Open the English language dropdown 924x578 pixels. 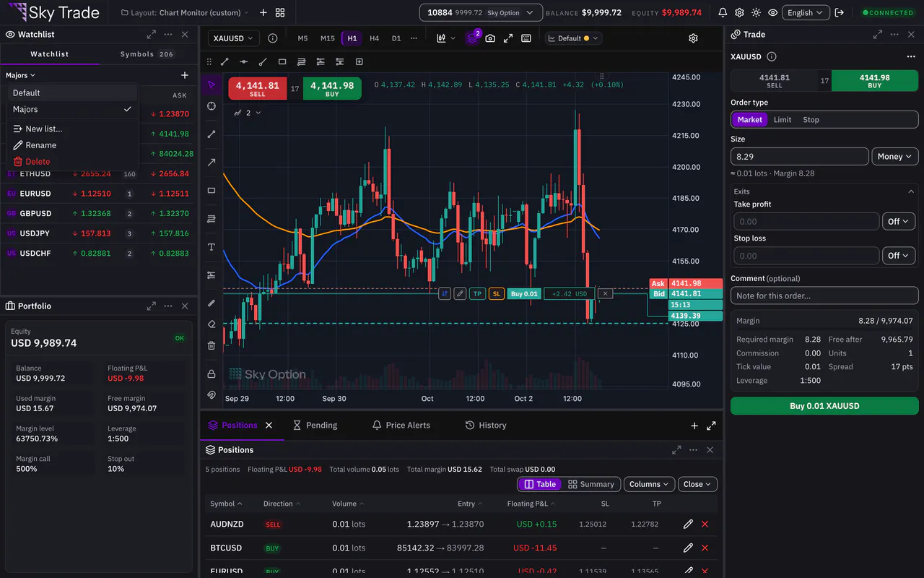[805, 12]
